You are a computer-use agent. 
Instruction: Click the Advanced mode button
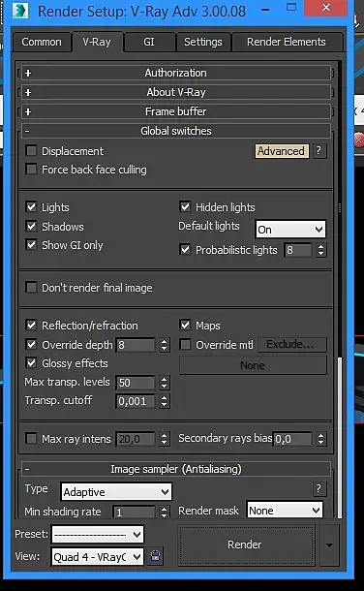point(281,151)
